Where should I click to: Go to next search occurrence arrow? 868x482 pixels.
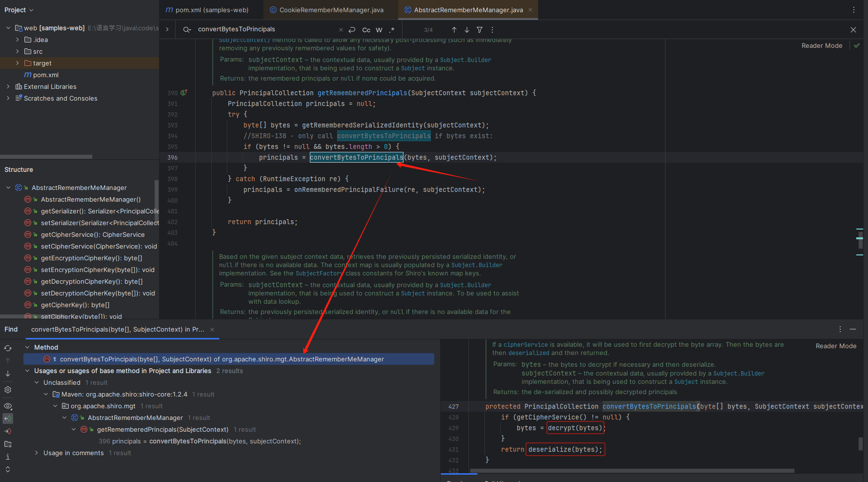pos(467,30)
